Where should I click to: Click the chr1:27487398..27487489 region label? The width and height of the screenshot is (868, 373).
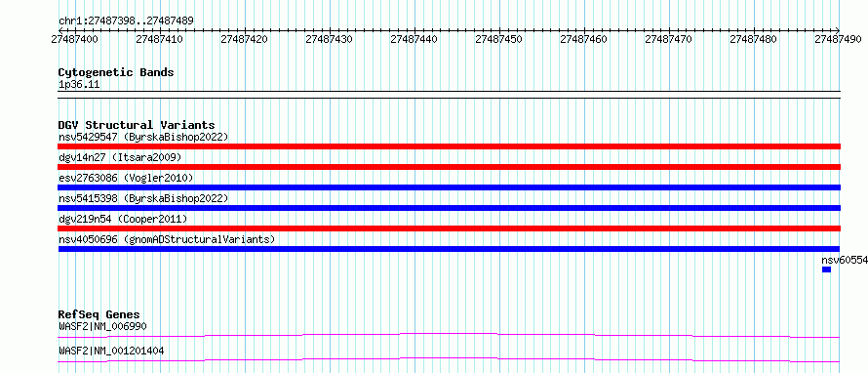click(x=126, y=21)
